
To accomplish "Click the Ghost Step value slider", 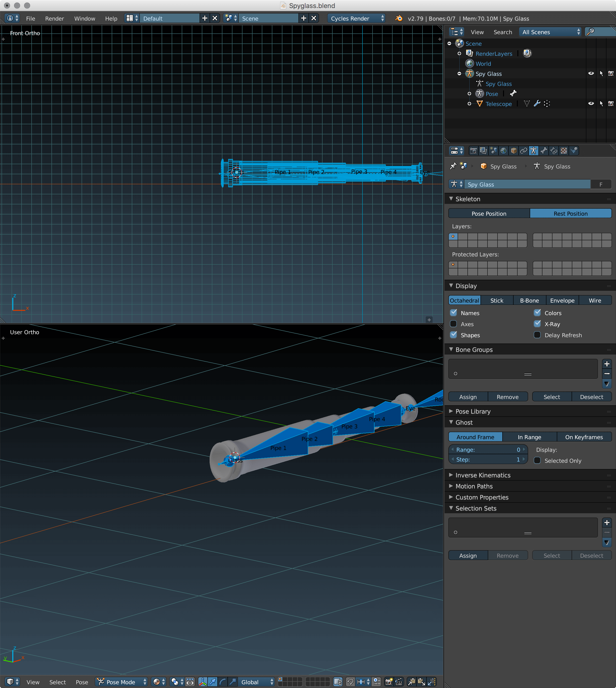I will click(488, 459).
